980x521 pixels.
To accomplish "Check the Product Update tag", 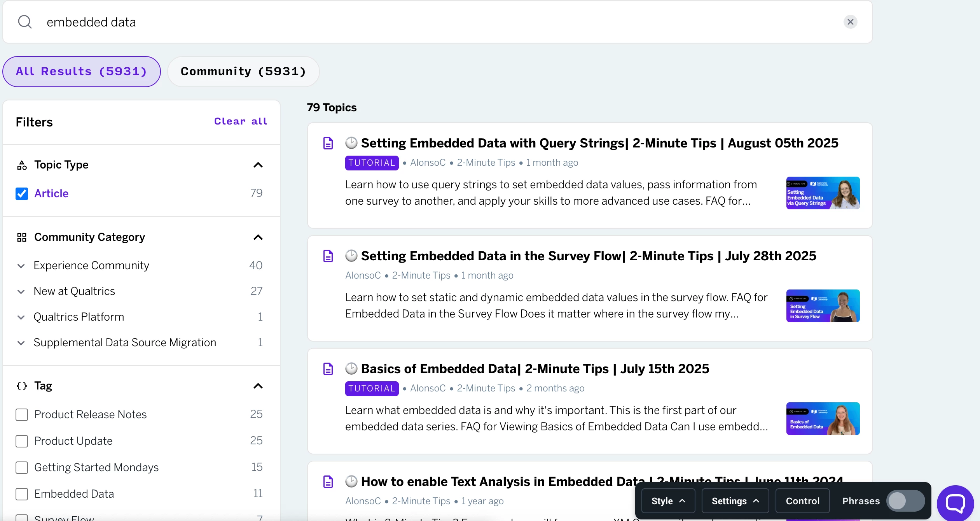I will click(22, 441).
